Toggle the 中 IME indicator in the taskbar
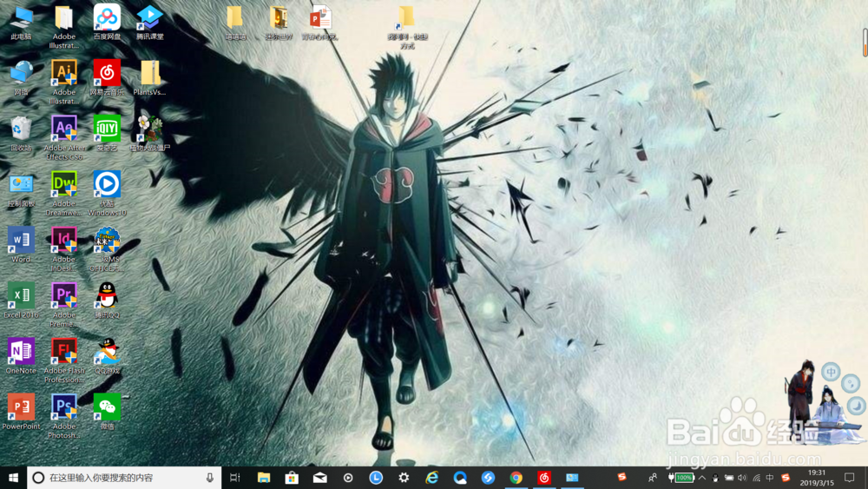 pos(770,478)
